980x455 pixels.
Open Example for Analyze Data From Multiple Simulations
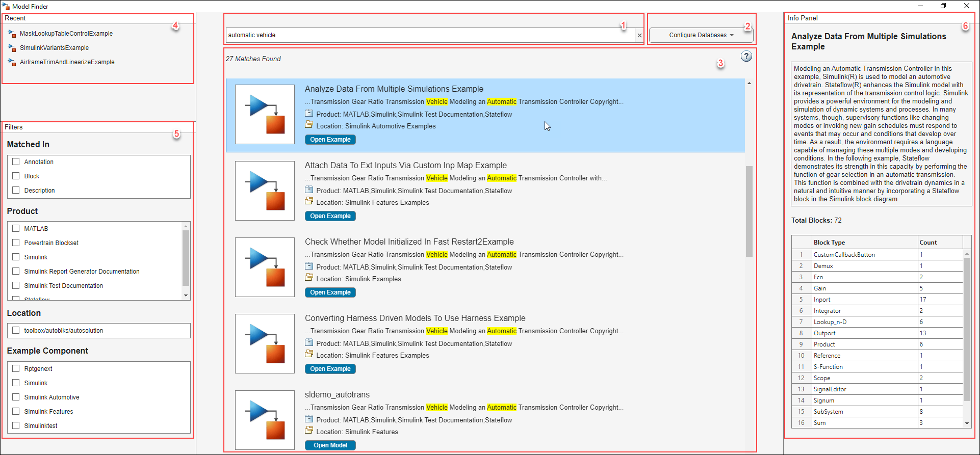[x=330, y=140]
